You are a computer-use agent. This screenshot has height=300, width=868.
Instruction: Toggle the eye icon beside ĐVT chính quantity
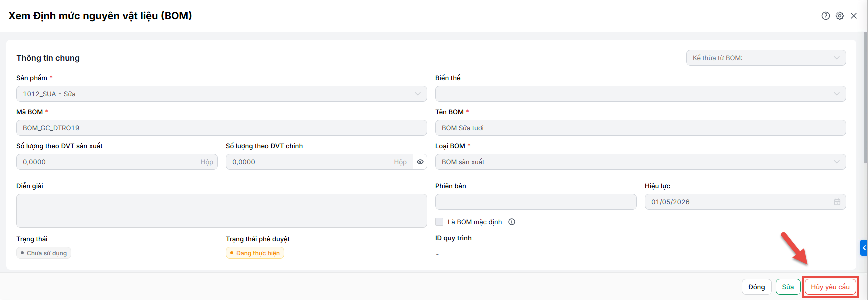(420, 162)
